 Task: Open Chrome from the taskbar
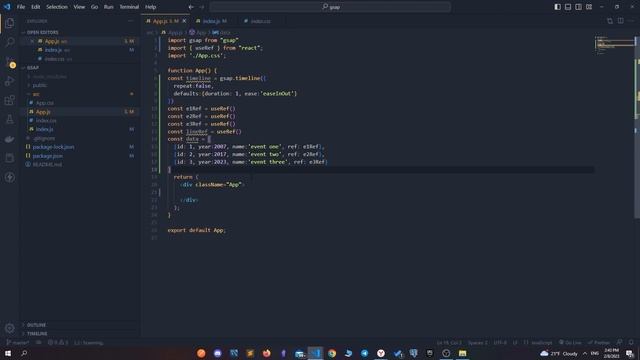click(332, 353)
